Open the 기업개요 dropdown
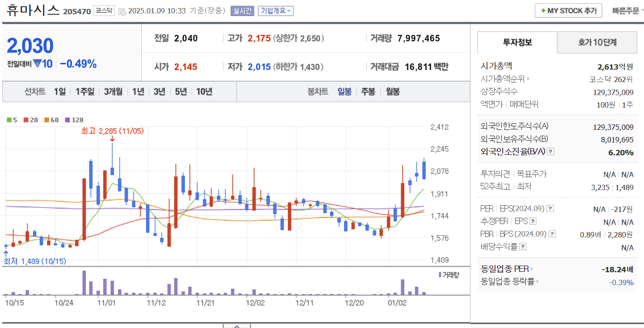The height and width of the screenshot is (328, 644). coord(276,10)
